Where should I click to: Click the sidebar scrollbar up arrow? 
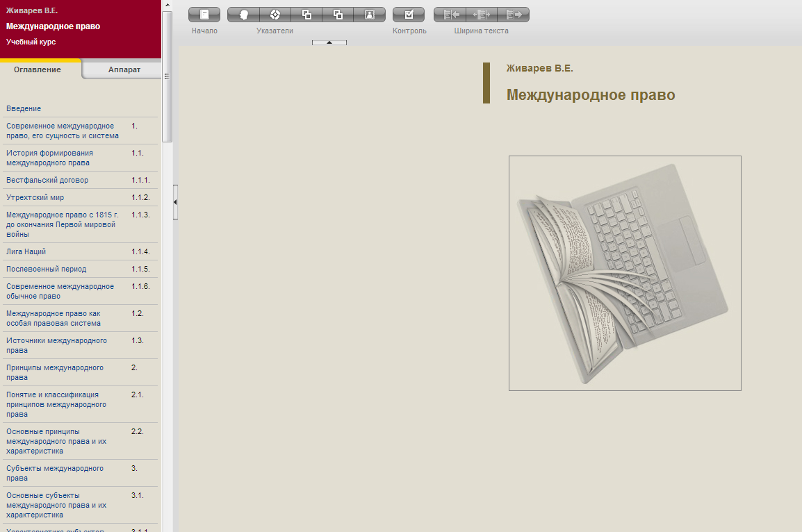click(167, 5)
